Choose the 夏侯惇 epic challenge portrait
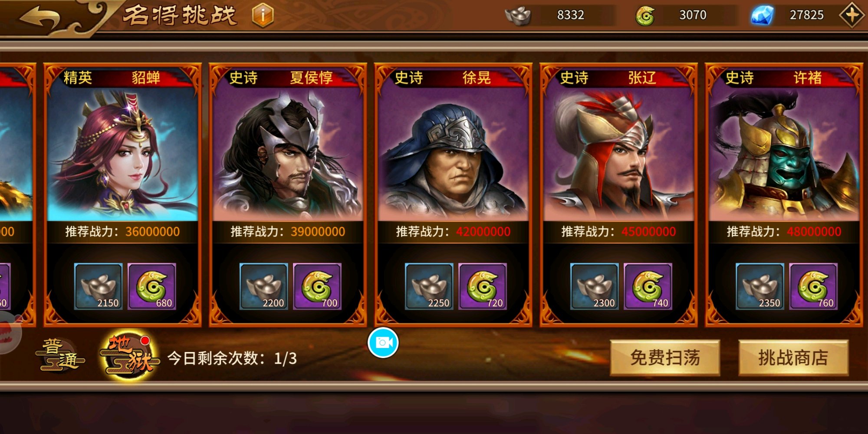868x434 pixels. coord(288,154)
